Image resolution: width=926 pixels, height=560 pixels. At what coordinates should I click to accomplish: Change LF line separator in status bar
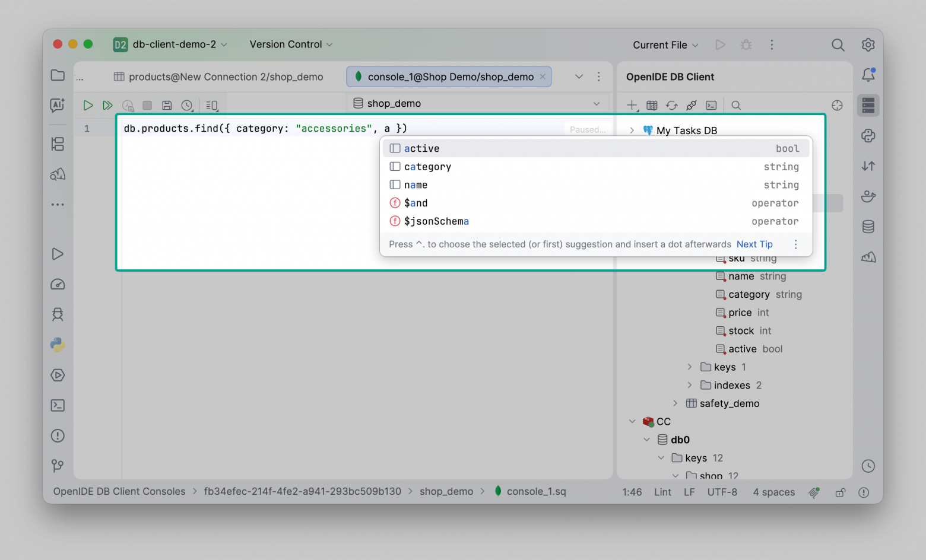click(x=689, y=492)
